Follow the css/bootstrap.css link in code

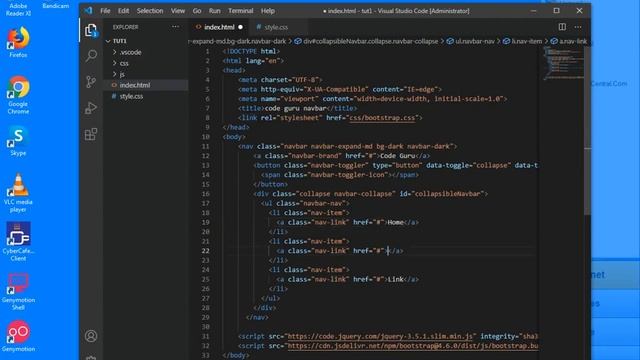[x=382, y=118]
